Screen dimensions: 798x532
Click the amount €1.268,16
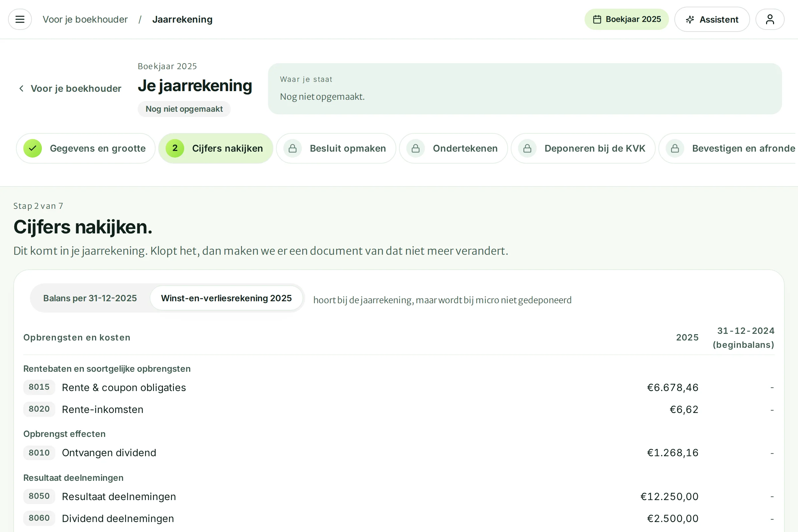[x=673, y=453]
